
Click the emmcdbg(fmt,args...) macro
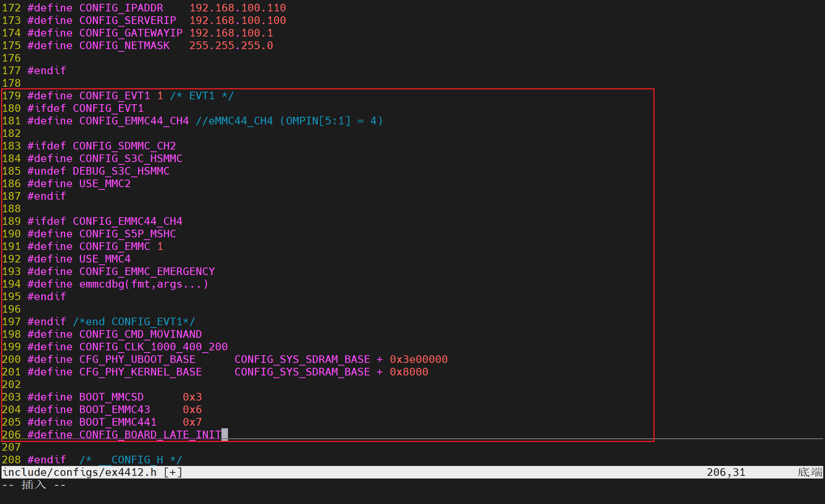pos(143,284)
